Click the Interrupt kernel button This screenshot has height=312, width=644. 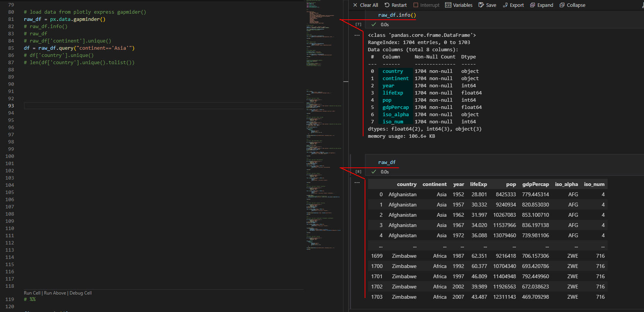point(426,5)
